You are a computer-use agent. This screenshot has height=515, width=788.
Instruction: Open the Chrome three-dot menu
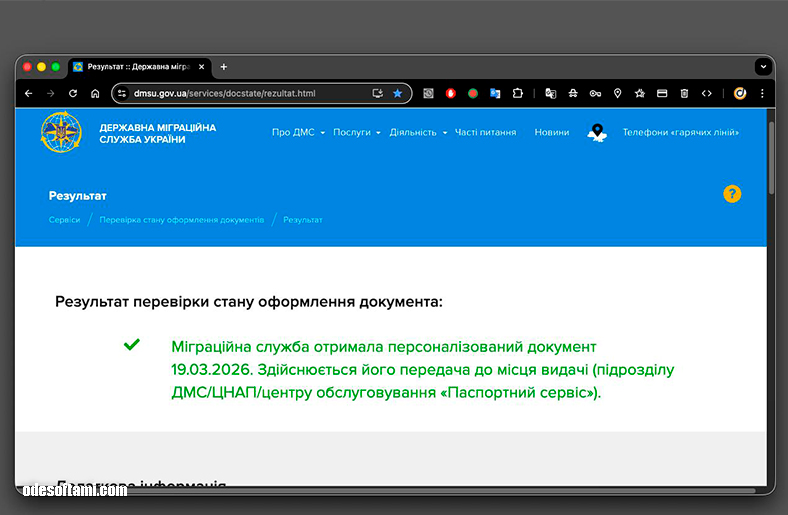[x=763, y=93]
